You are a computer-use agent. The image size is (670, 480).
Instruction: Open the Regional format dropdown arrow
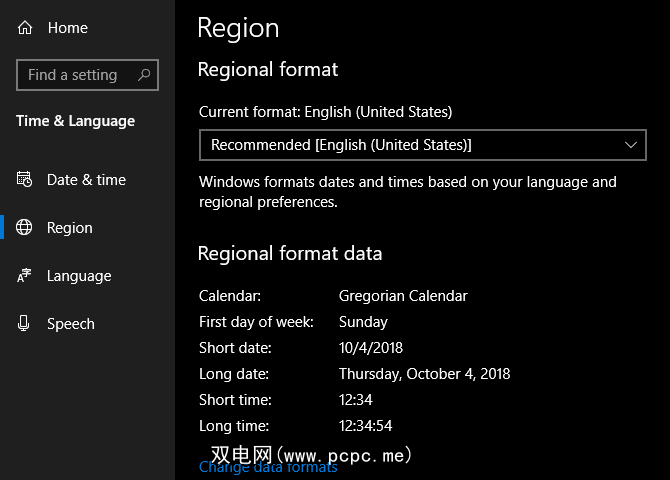pyautogui.click(x=631, y=145)
